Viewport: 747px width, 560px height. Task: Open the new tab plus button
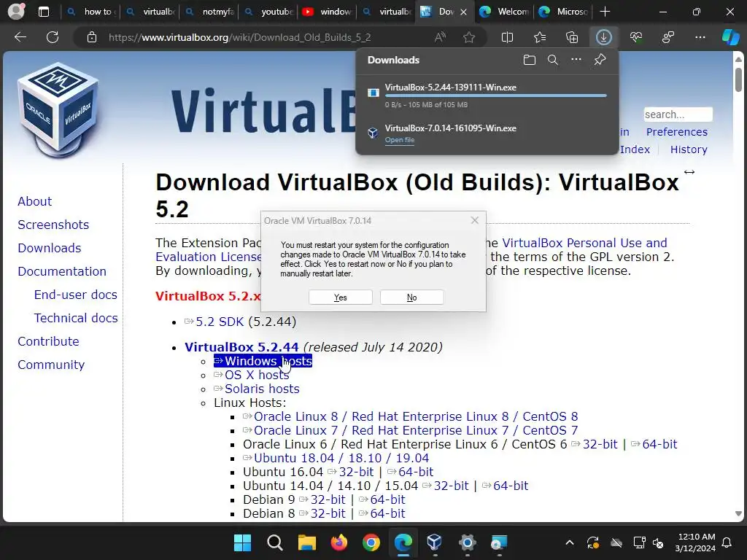pyautogui.click(x=605, y=12)
